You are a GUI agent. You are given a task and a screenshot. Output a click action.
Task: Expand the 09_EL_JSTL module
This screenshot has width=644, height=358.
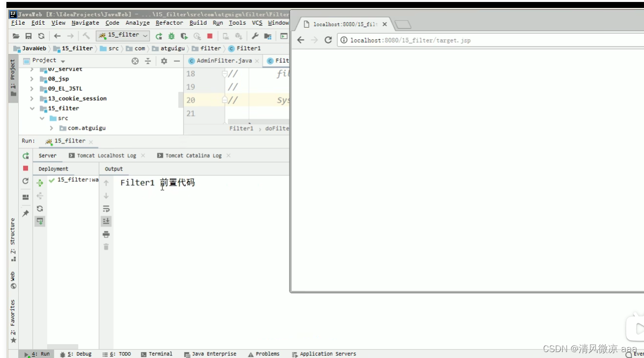[x=32, y=89]
